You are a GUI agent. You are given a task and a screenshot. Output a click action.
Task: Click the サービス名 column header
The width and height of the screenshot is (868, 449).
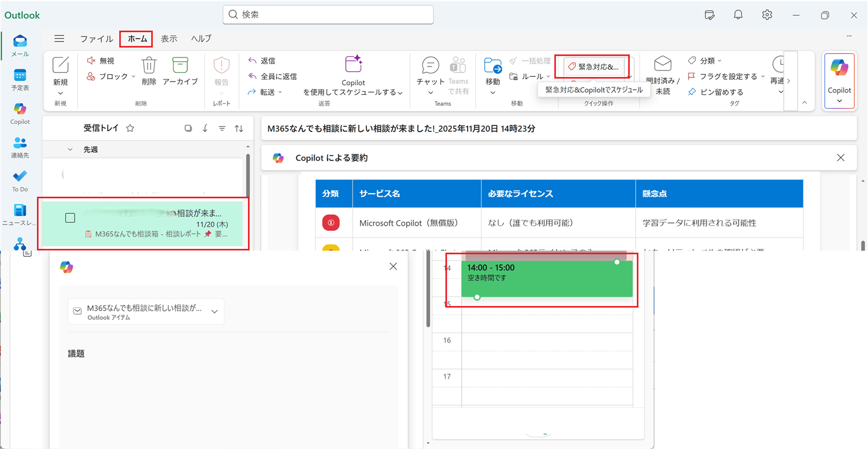click(417, 194)
